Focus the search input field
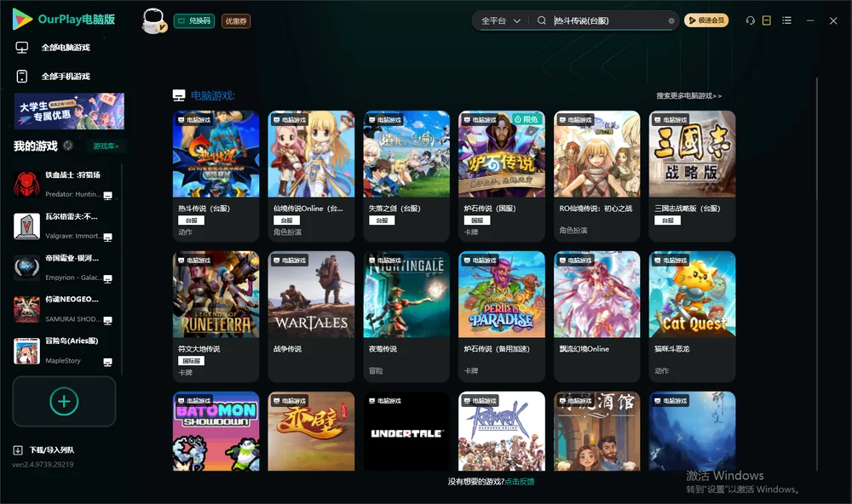Screen dimensions: 852x504 pyautogui.click(x=608, y=20)
